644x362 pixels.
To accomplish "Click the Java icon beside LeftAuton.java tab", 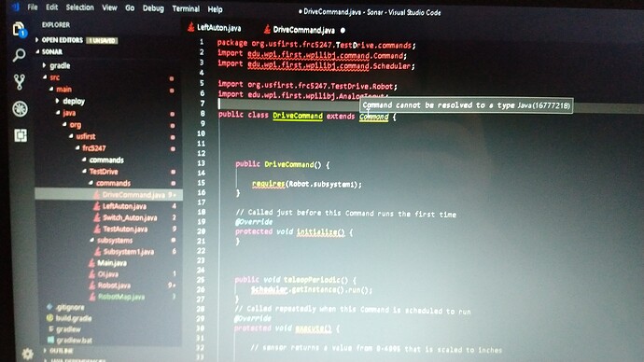I will pyautogui.click(x=190, y=27).
